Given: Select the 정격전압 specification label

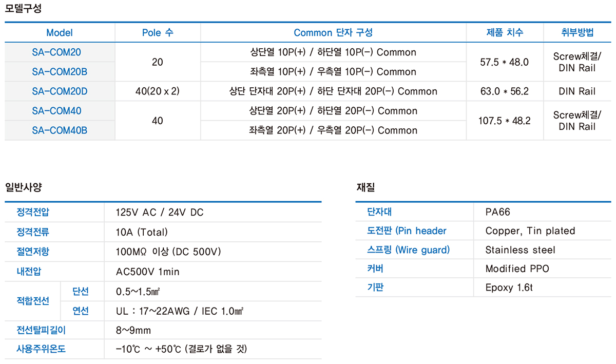Looking at the screenshot, I should (x=33, y=213).
